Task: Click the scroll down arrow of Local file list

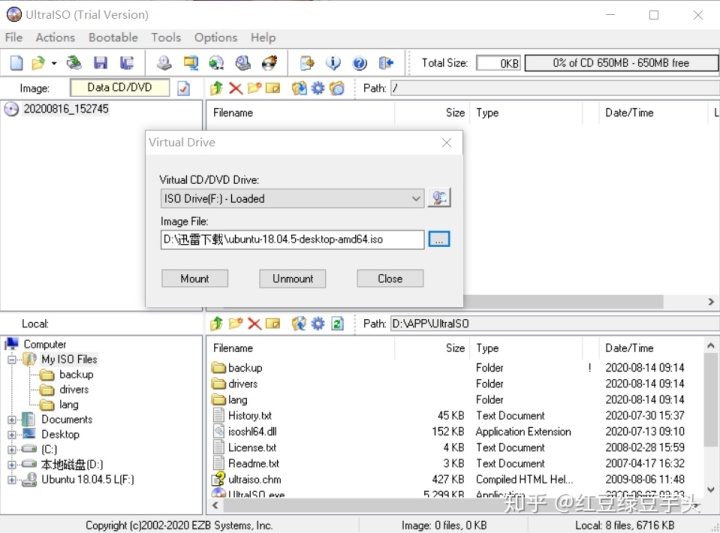Action: (x=711, y=490)
